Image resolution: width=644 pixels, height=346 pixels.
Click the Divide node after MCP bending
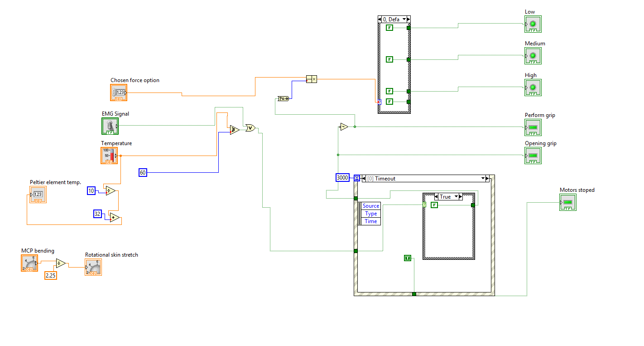point(61,263)
